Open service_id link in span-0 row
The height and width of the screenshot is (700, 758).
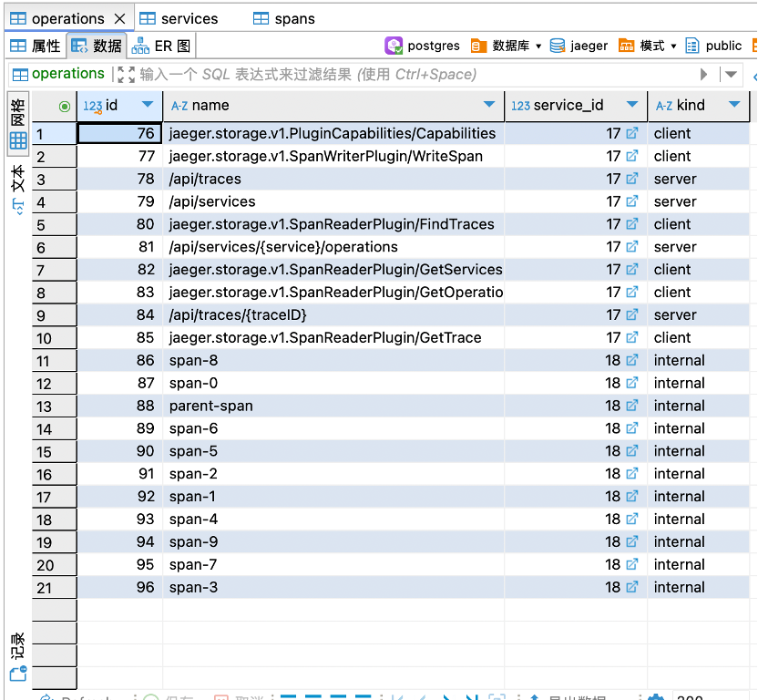pyautogui.click(x=632, y=383)
